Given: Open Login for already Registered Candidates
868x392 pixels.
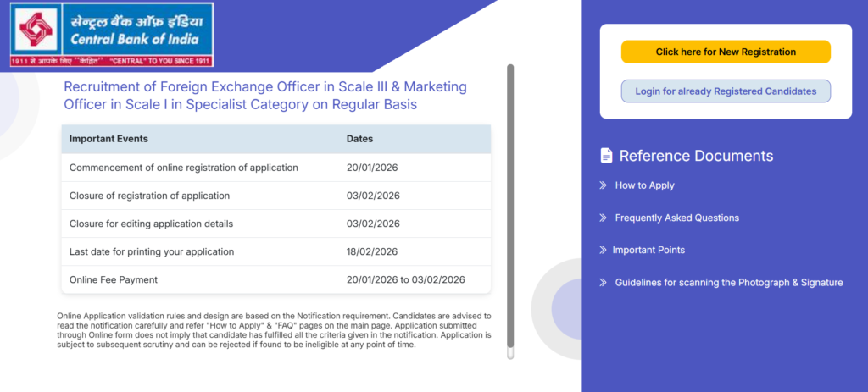Looking at the screenshot, I should [726, 91].
